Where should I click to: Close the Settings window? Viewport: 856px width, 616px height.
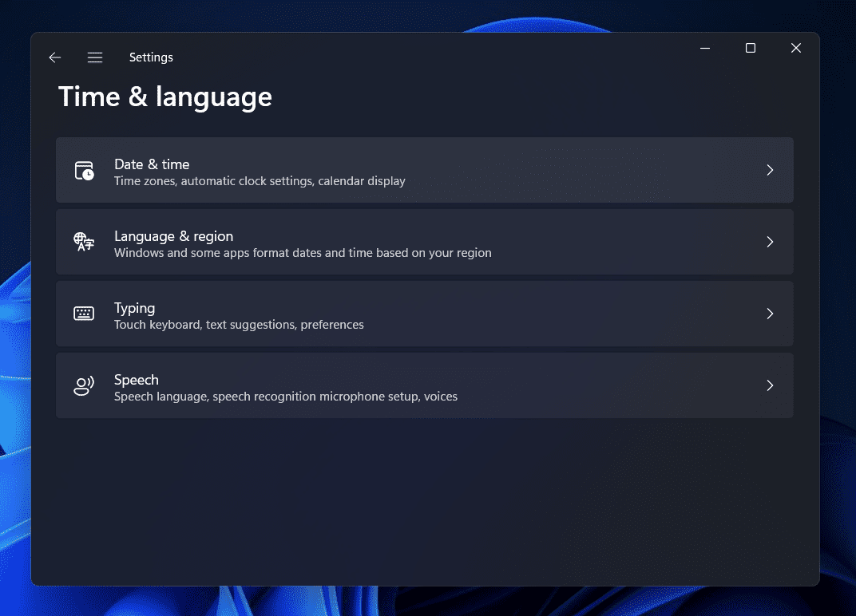pos(796,49)
